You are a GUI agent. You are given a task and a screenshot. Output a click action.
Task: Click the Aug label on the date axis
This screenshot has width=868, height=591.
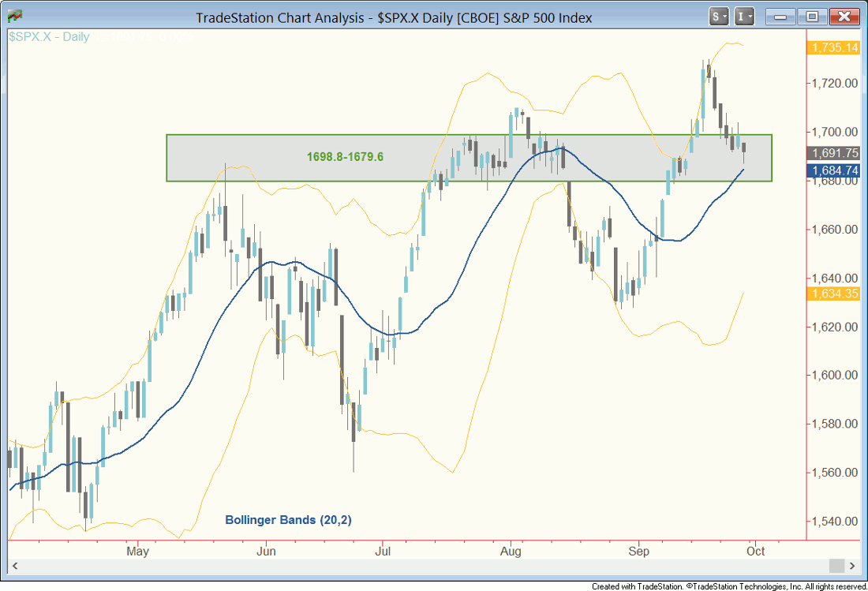pos(511,549)
